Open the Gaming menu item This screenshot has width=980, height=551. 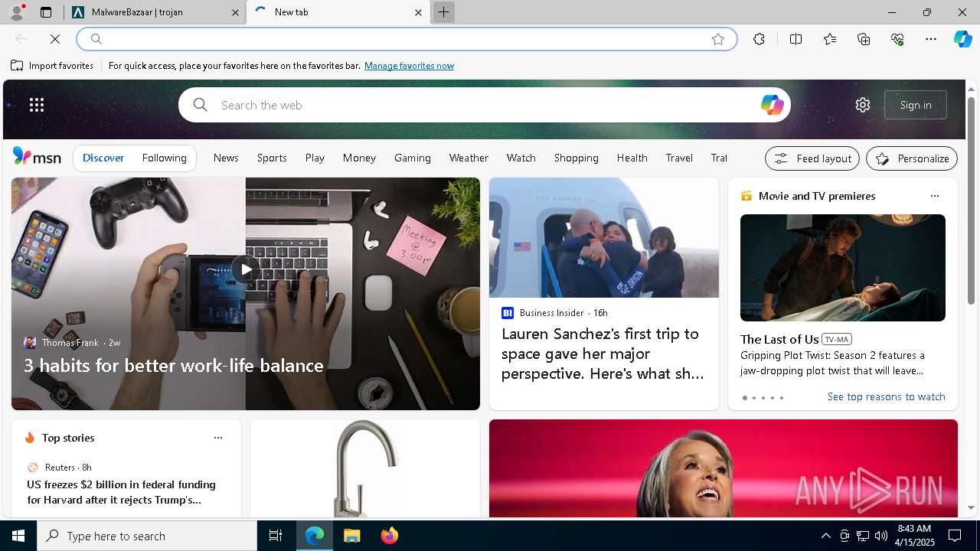[413, 158]
